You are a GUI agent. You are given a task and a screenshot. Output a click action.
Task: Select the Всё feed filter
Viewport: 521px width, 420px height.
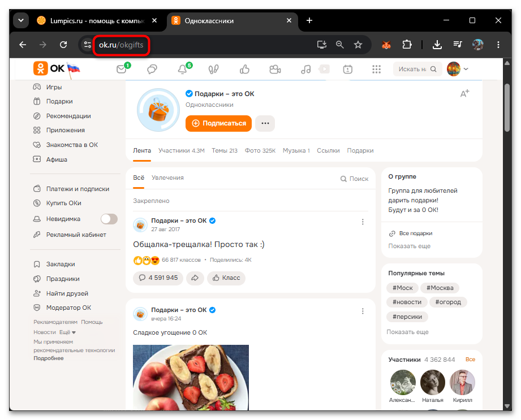coord(139,177)
